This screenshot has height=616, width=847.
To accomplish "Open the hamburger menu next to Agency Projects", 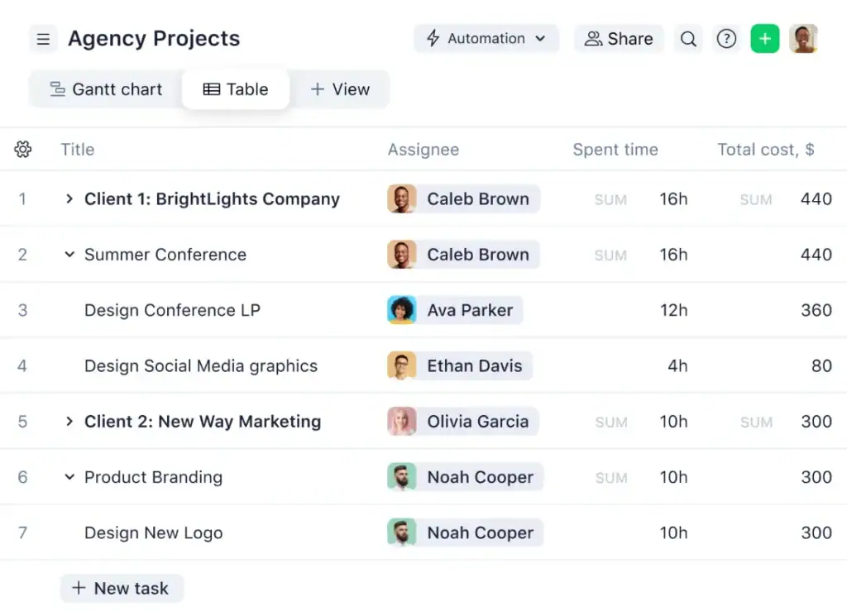I will pyautogui.click(x=43, y=38).
